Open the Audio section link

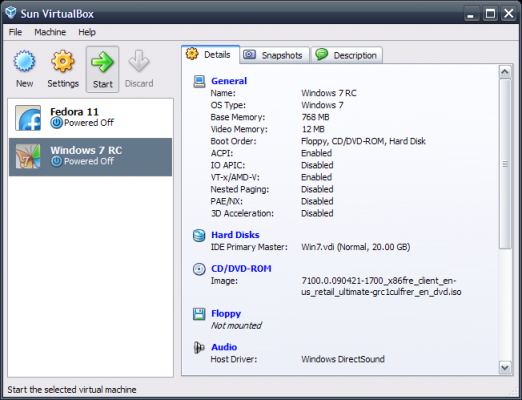[224, 347]
